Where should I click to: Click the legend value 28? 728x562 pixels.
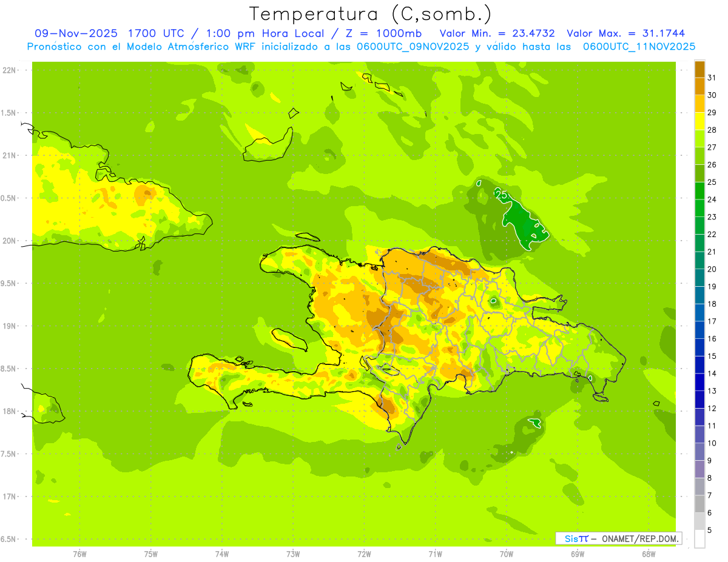712,130
